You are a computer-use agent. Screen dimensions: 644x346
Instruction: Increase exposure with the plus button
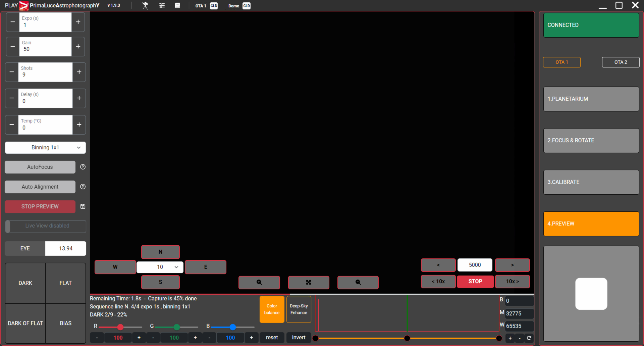coord(78,22)
